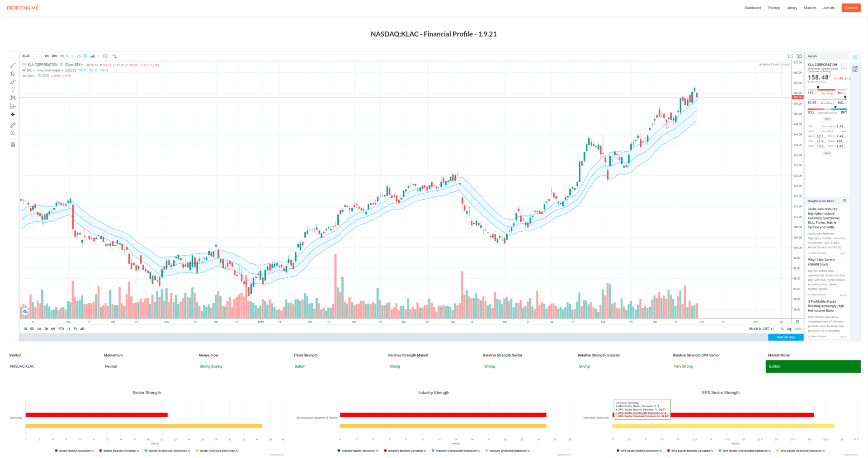
Task: Click the 52wk Range bar
Action: click(827, 99)
